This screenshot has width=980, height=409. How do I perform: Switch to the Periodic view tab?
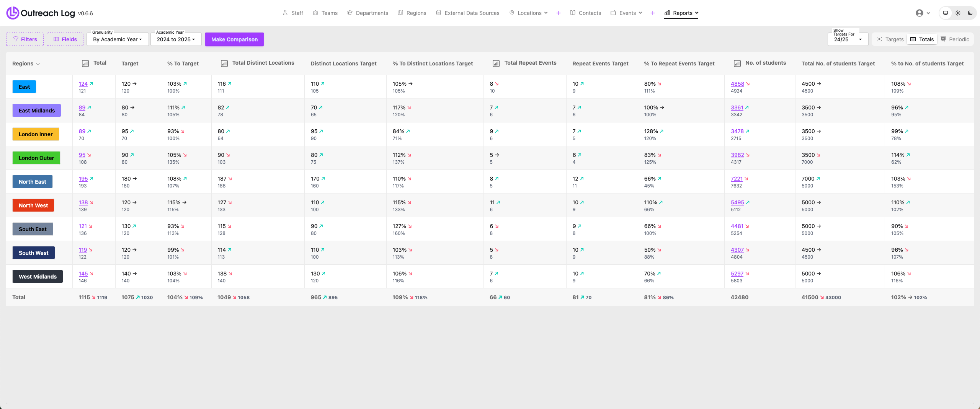955,39
